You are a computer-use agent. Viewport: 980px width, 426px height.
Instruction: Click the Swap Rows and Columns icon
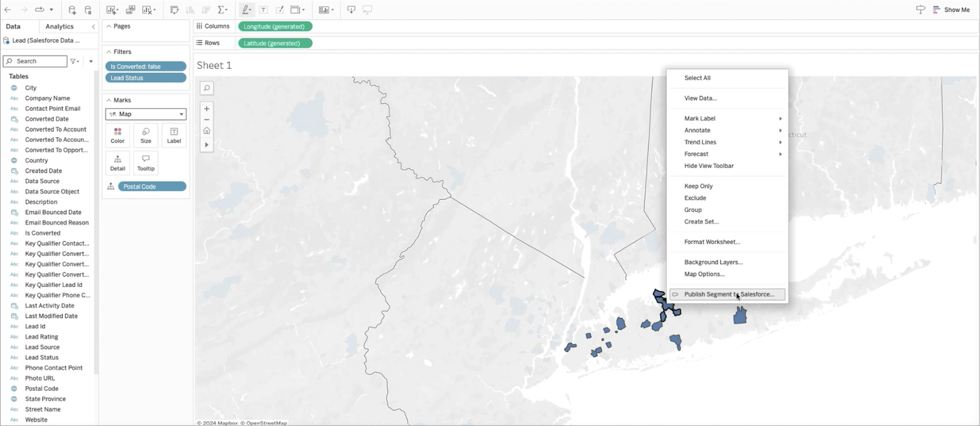[x=174, y=10]
